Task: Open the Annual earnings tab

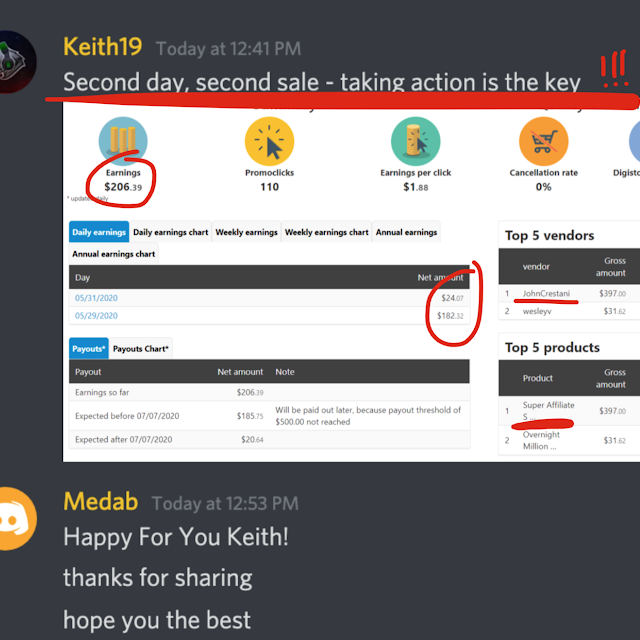Action: tap(406, 232)
